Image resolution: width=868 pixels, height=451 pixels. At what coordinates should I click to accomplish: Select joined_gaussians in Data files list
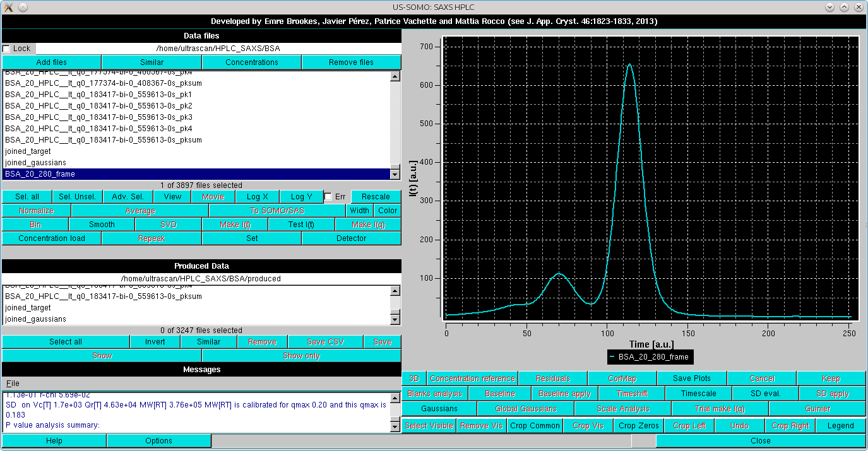(x=196, y=163)
